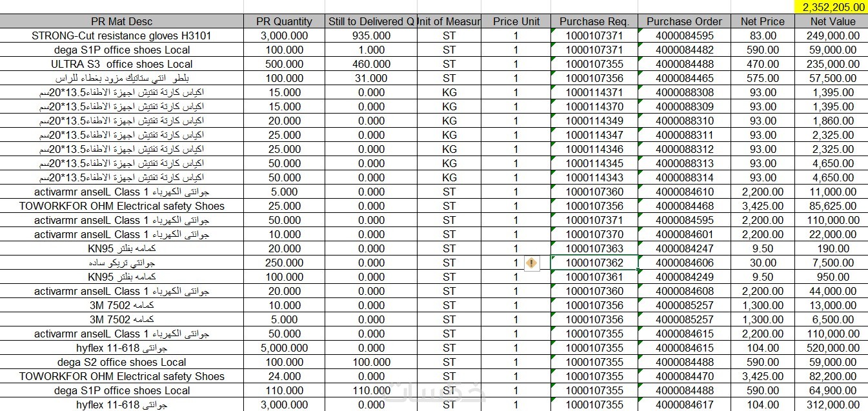Select the 'Still to Delivered Q' header cell

tap(371, 21)
